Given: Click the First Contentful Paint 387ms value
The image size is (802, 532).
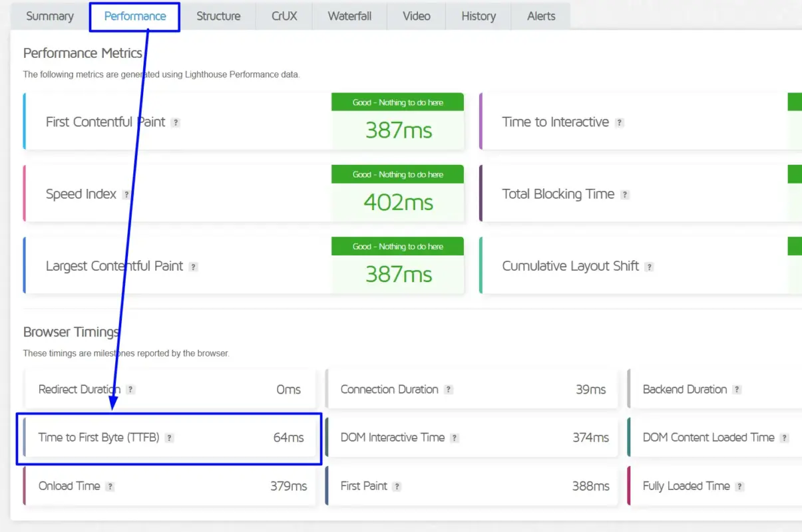Looking at the screenshot, I should (399, 130).
